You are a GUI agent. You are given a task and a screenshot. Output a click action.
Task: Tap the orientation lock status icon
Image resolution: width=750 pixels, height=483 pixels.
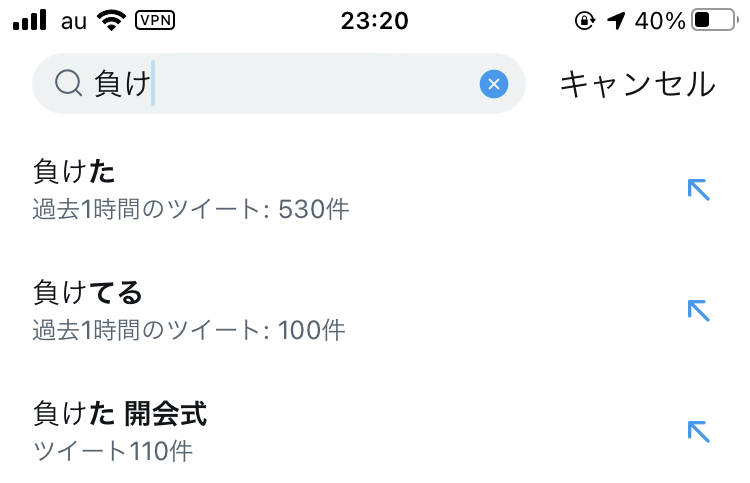(585, 21)
